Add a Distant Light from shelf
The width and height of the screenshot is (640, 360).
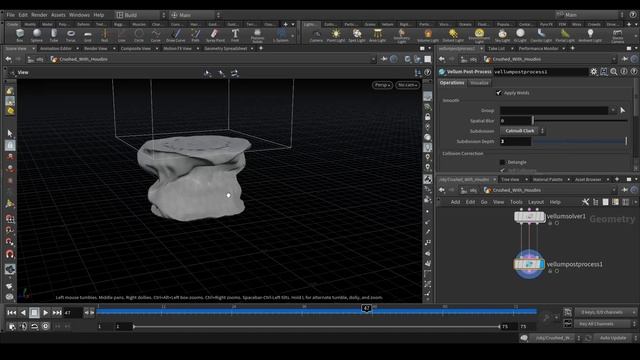(x=453, y=35)
